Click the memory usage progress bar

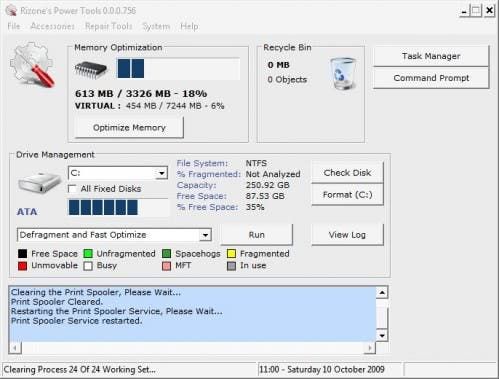coord(178,69)
